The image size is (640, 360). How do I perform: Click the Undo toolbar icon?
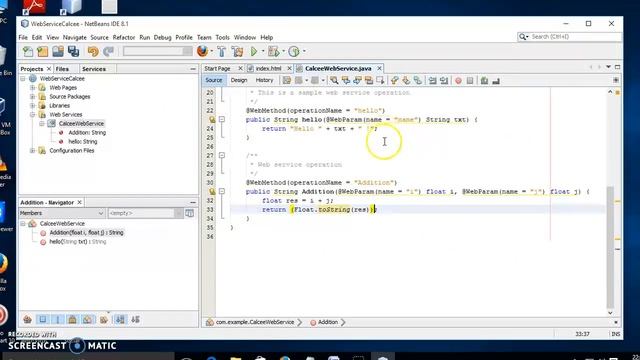(93, 51)
